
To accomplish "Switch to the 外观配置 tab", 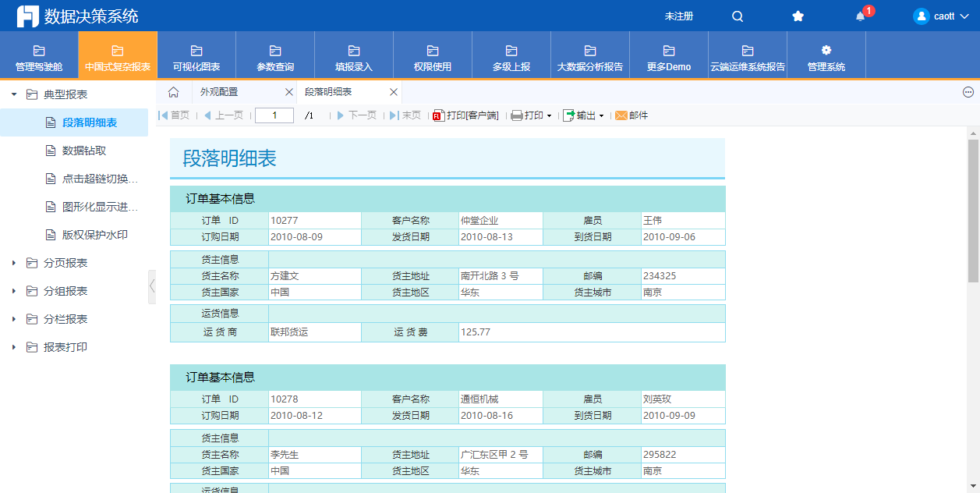I will 219,92.
